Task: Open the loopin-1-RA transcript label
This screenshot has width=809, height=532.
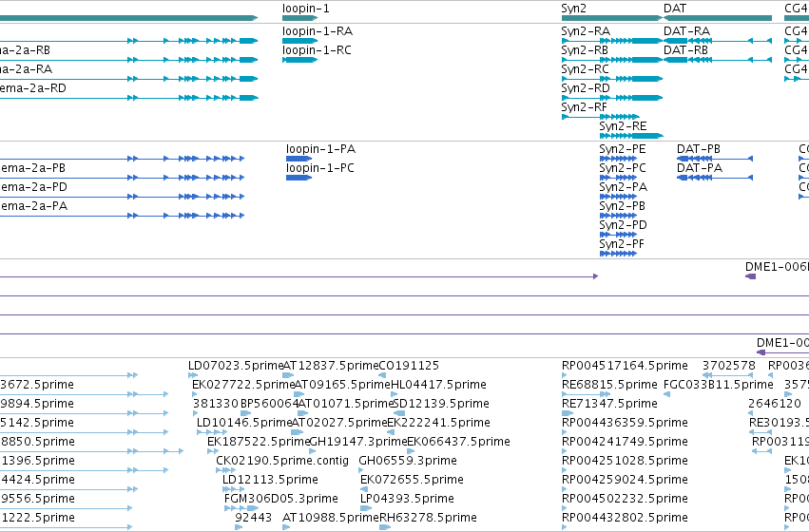Action: (318, 31)
